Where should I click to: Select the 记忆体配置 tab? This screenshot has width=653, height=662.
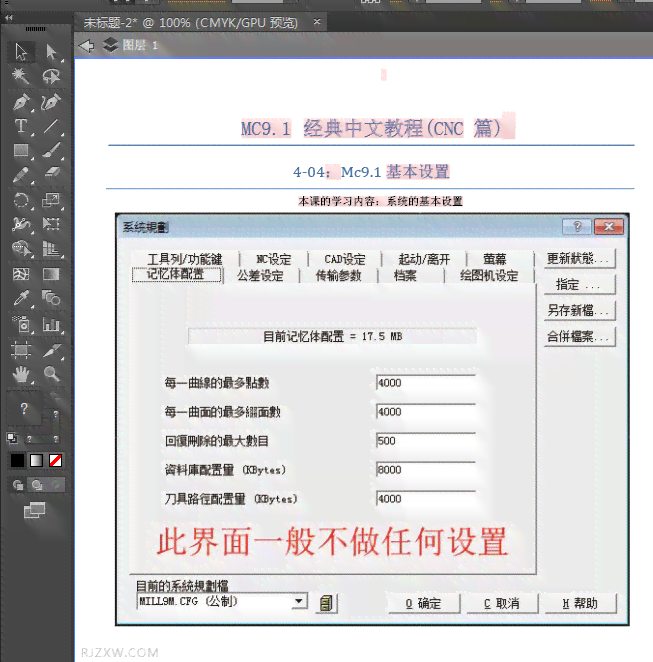176,274
